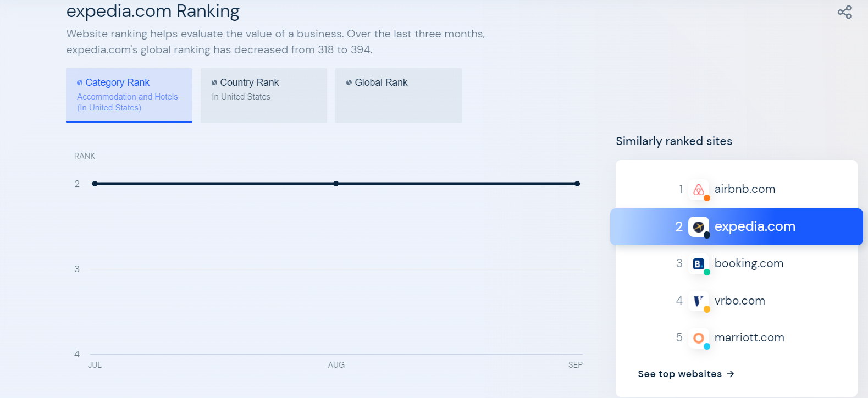Viewport: 868px width, 398px height.
Task: Click rank number 3 beside booking.com
Action: click(679, 263)
